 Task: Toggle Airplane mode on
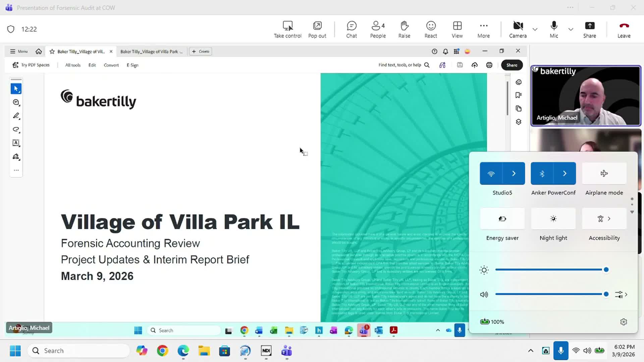[604, 173]
